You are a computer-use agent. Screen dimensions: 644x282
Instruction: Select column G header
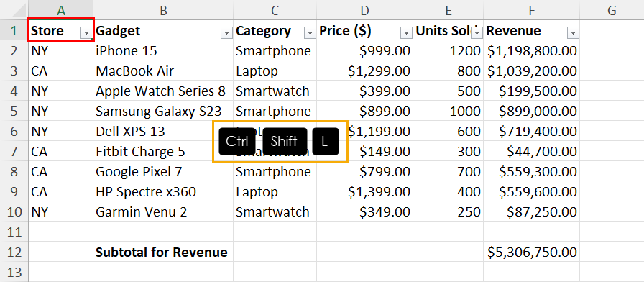[x=612, y=10]
